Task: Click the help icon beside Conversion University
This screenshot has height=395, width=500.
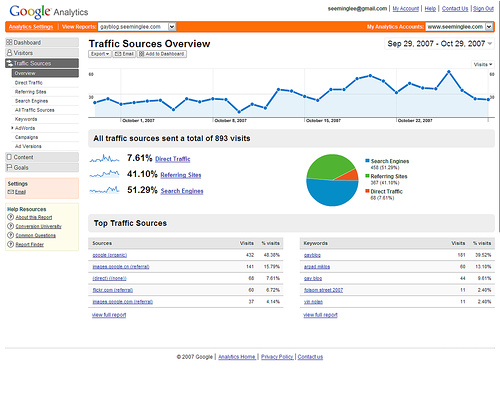Action: pyautogui.click(x=11, y=226)
